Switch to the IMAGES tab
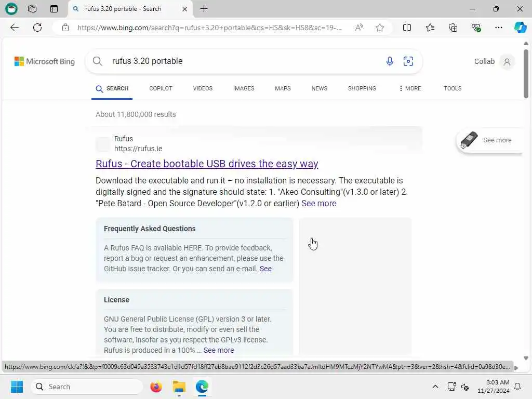This screenshot has height=399, width=532. tap(244, 88)
